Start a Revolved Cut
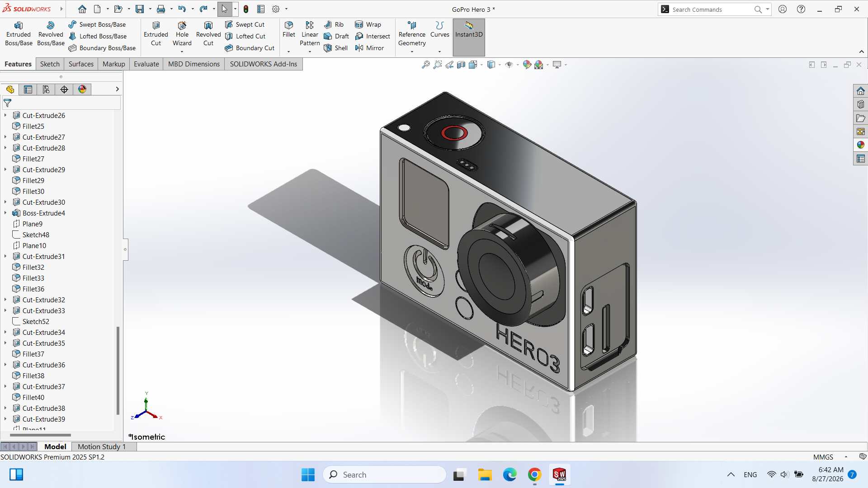Screen dimensions: 868x488 (208, 34)
